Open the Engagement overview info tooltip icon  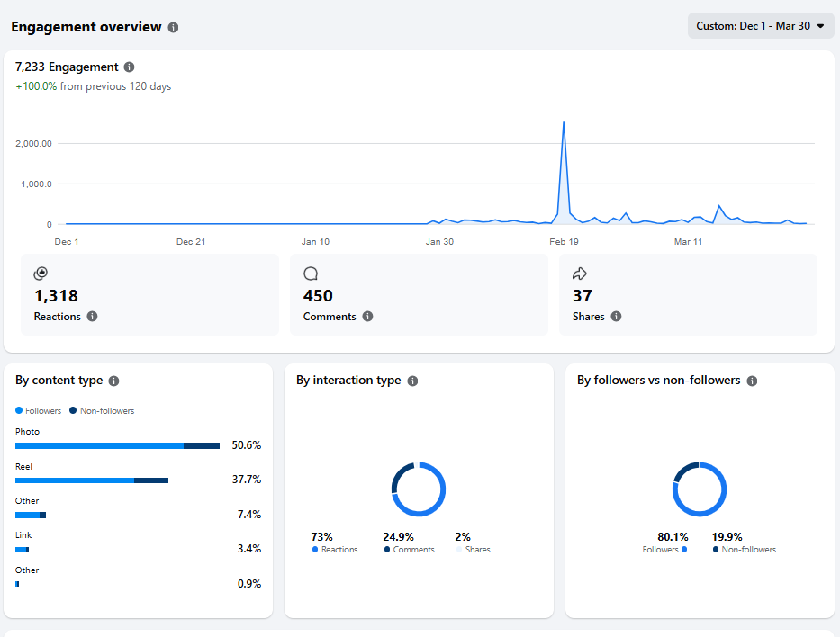pos(173,27)
